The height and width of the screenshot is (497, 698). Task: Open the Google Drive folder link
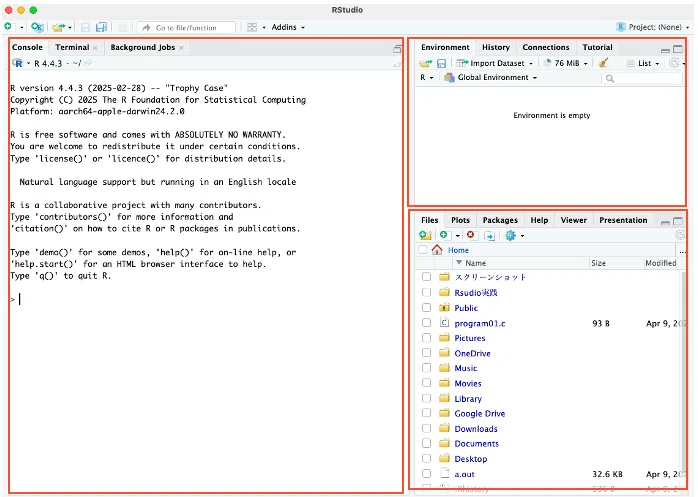pyautogui.click(x=479, y=414)
